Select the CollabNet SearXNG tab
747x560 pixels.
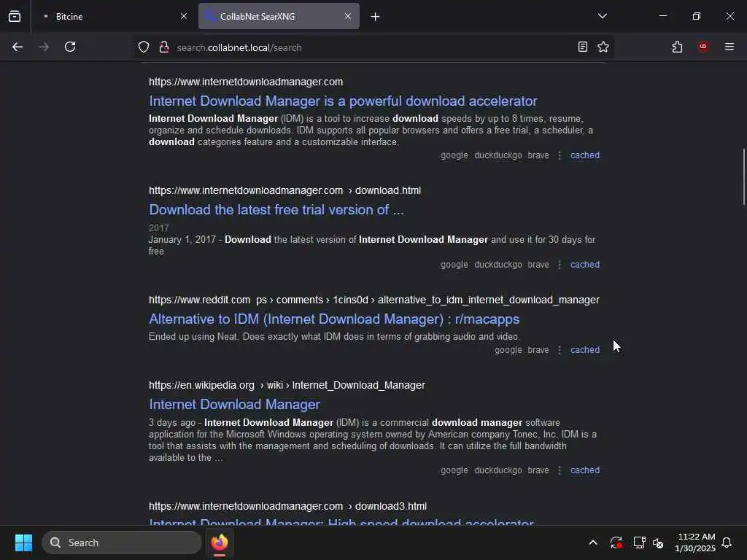pos(279,16)
